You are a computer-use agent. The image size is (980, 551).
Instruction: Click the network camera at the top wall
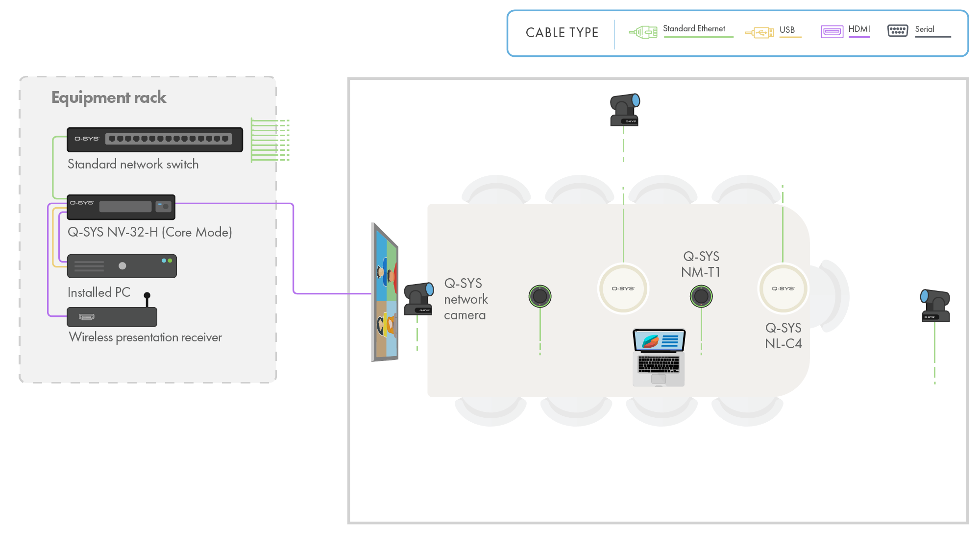tap(625, 110)
